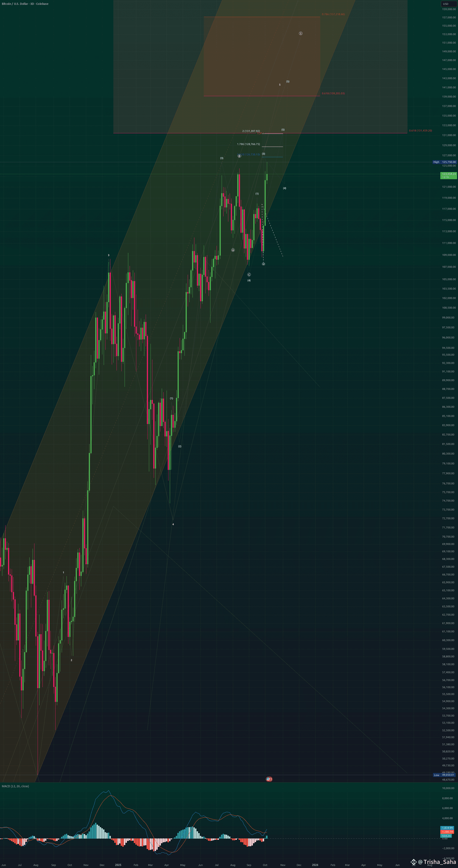This screenshot has width=458, height=868.
Task: Select the wave 3 label near December
Action: point(109,255)
